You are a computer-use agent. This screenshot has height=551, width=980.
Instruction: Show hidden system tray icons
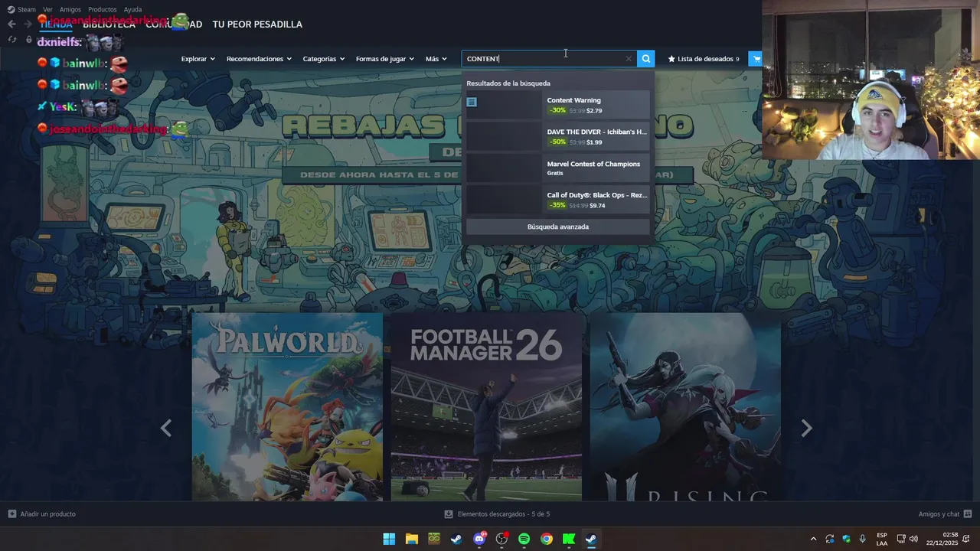click(813, 539)
